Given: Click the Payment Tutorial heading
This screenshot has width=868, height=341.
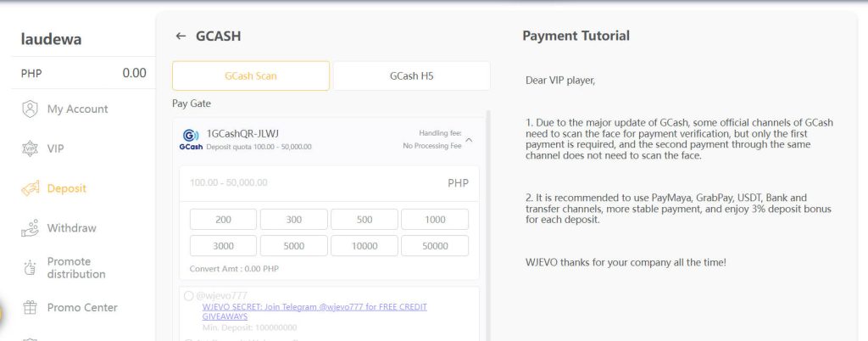Looking at the screenshot, I should click(x=576, y=36).
